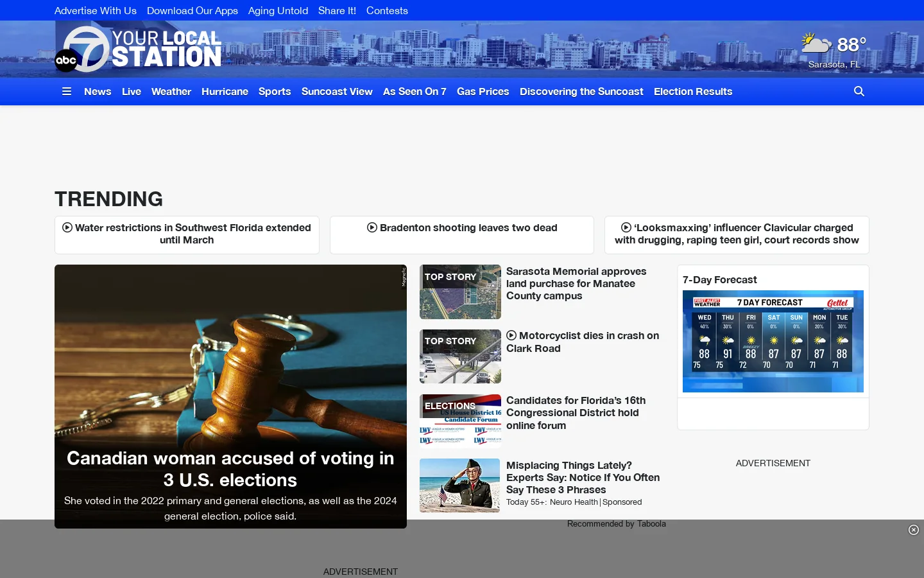Open the Live menu item
924x578 pixels.
coord(132,91)
